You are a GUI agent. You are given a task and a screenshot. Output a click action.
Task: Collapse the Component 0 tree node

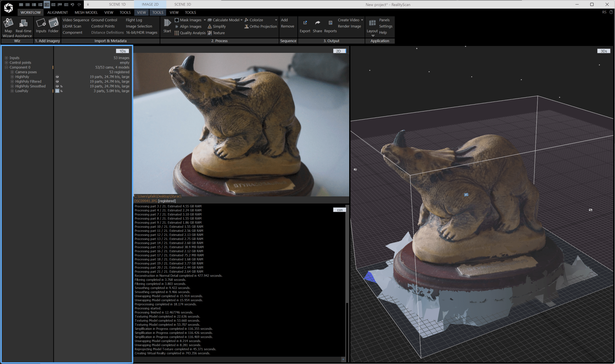tap(6, 67)
